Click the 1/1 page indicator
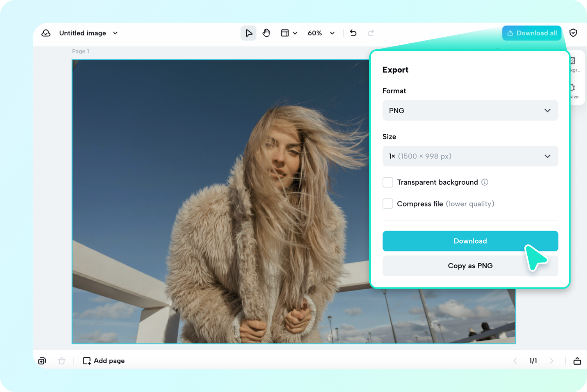Viewport: 587px width, 392px height. (x=533, y=361)
